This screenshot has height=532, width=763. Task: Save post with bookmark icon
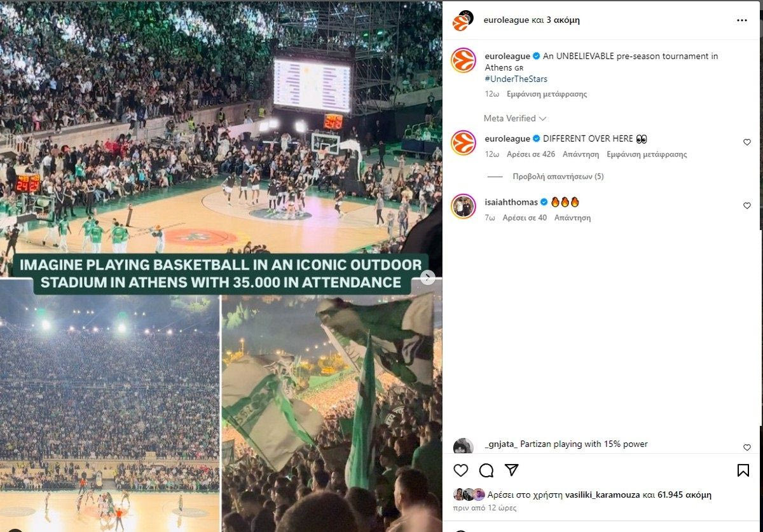[x=743, y=470]
